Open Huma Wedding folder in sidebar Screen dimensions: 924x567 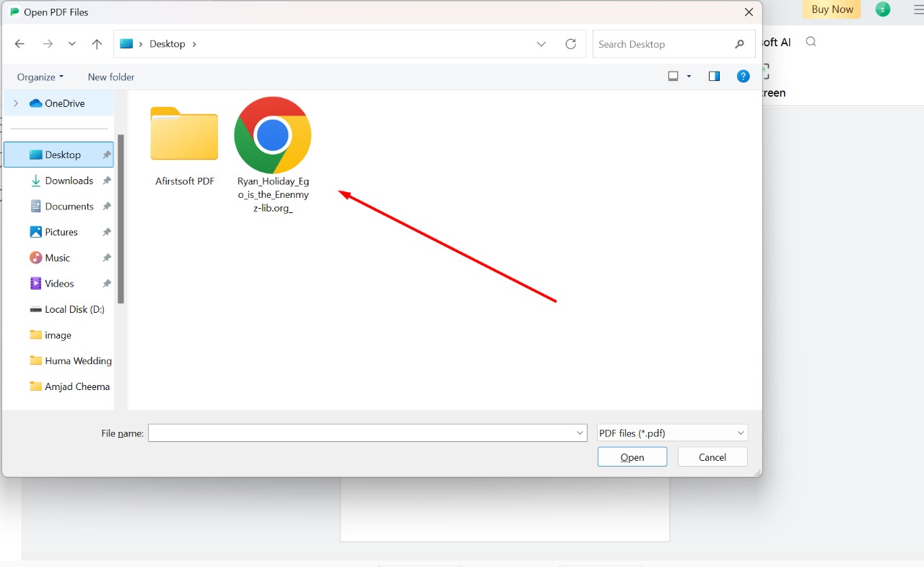(78, 361)
